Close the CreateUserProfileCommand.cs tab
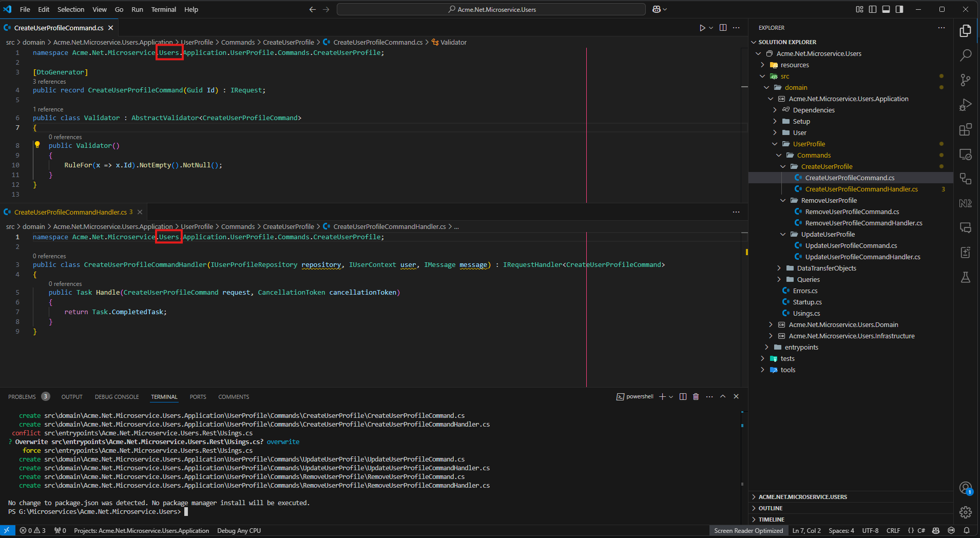 coord(111,28)
